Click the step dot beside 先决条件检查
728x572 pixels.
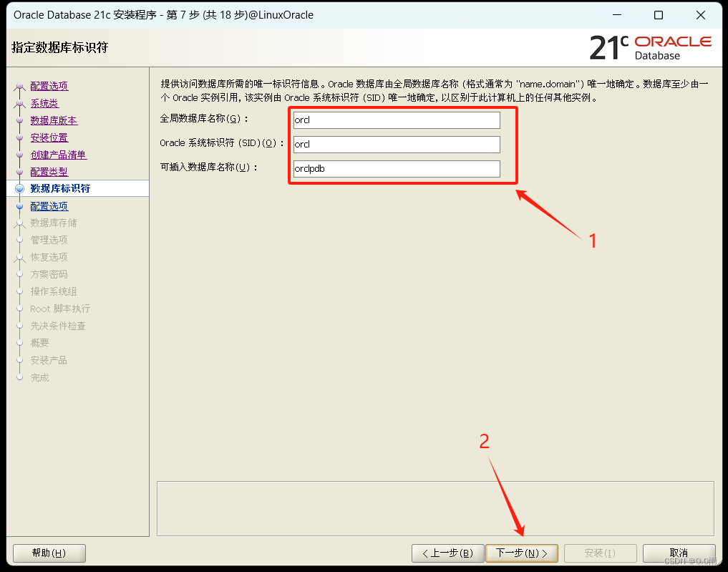pos(19,326)
